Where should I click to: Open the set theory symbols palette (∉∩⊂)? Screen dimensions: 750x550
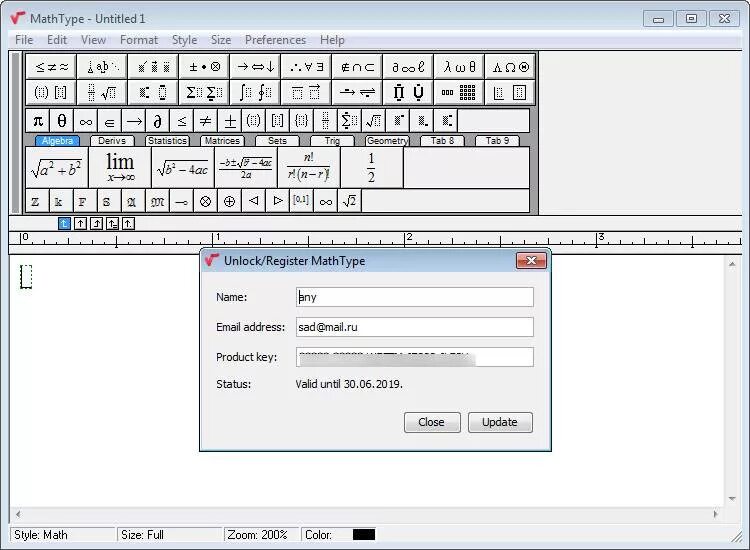pyautogui.click(x=357, y=66)
